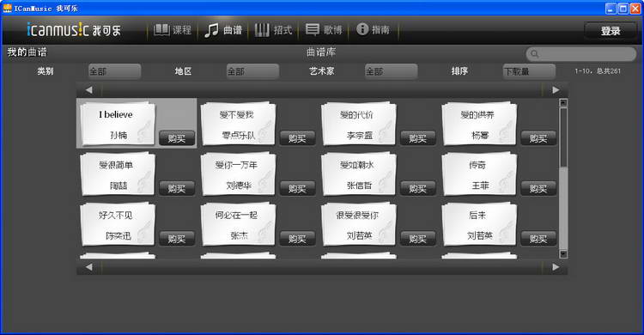The width and height of the screenshot is (644, 335).
Task: Click the top next-page right arrow
Action: (556, 89)
